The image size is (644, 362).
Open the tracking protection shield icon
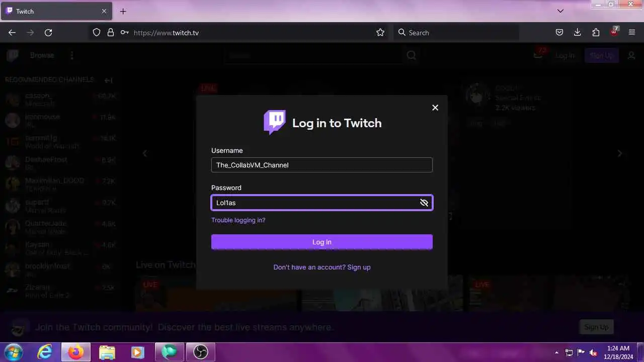click(97, 32)
